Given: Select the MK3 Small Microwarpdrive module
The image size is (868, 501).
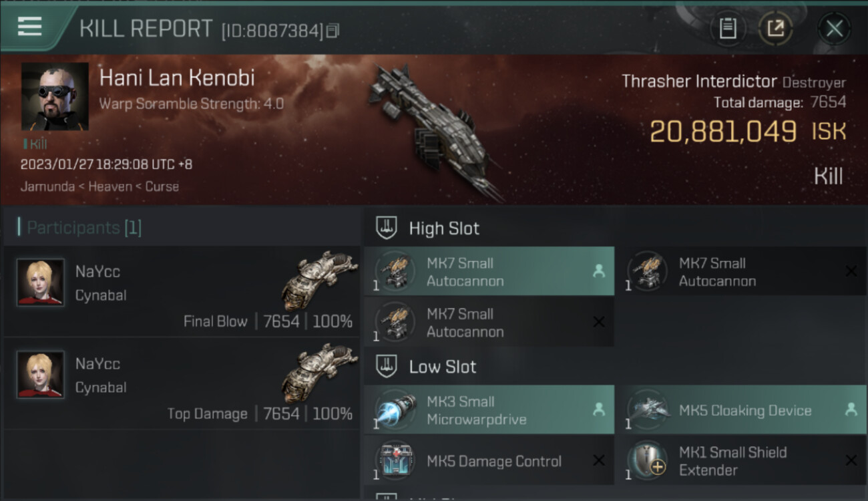Looking at the screenshot, I should pyautogui.click(x=489, y=410).
